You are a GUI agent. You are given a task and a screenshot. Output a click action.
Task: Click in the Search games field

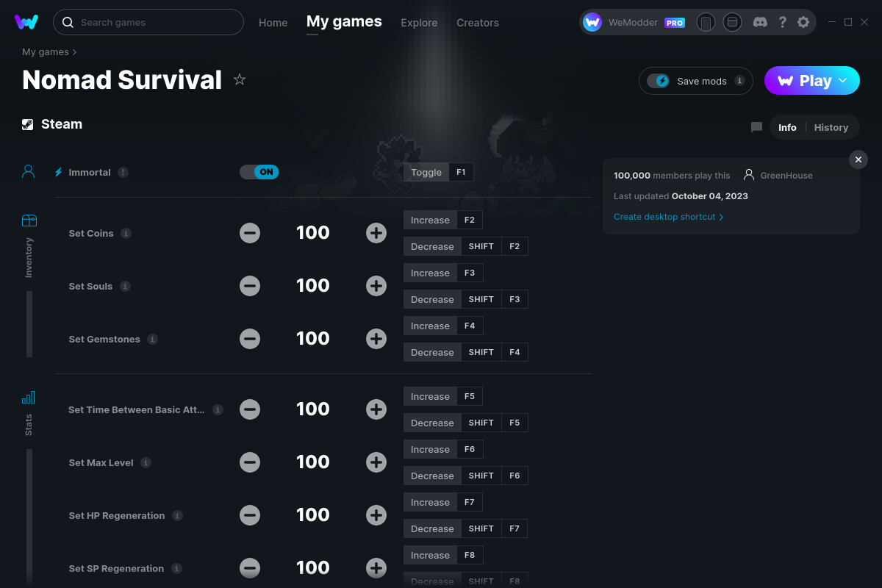pos(148,22)
